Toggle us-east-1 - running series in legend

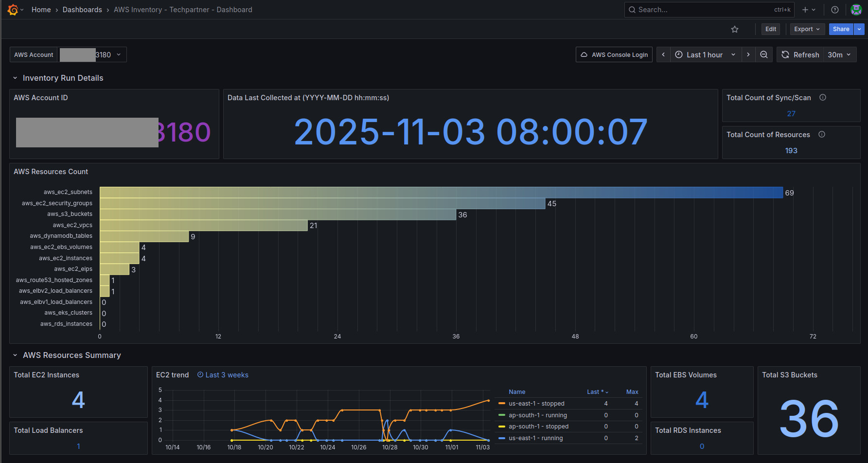tap(535, 438)
